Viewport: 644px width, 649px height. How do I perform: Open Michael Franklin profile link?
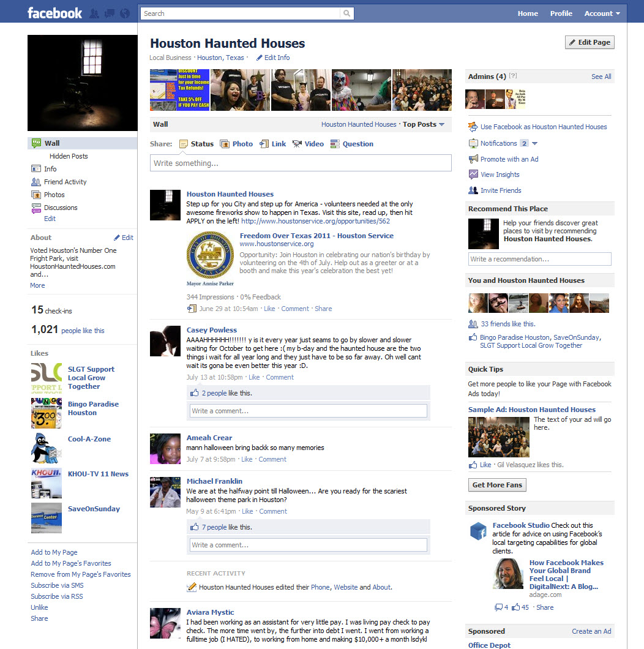click(214, 481)
